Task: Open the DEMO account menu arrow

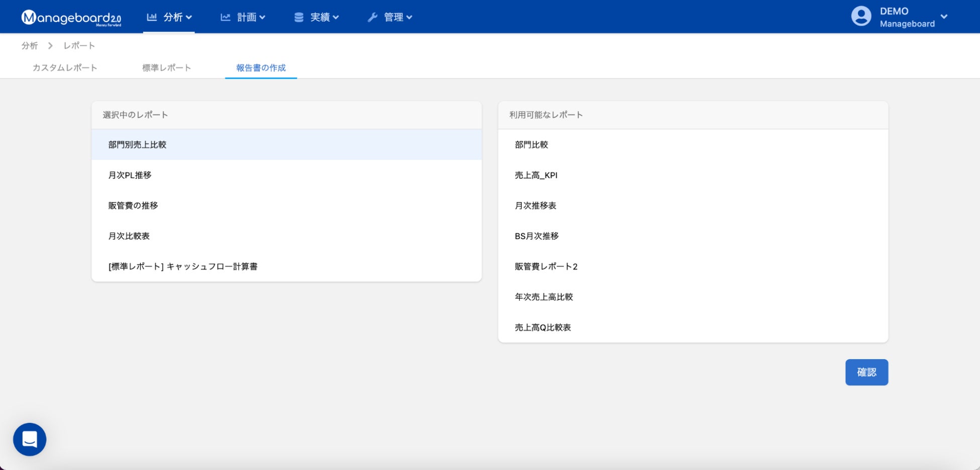Action: (x=944, y=17)
